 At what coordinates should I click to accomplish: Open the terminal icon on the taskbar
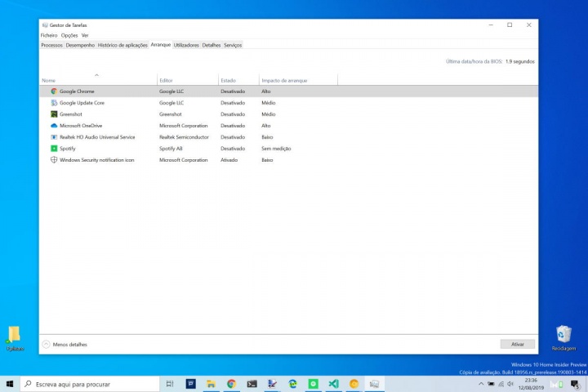[x=252, y=384]
